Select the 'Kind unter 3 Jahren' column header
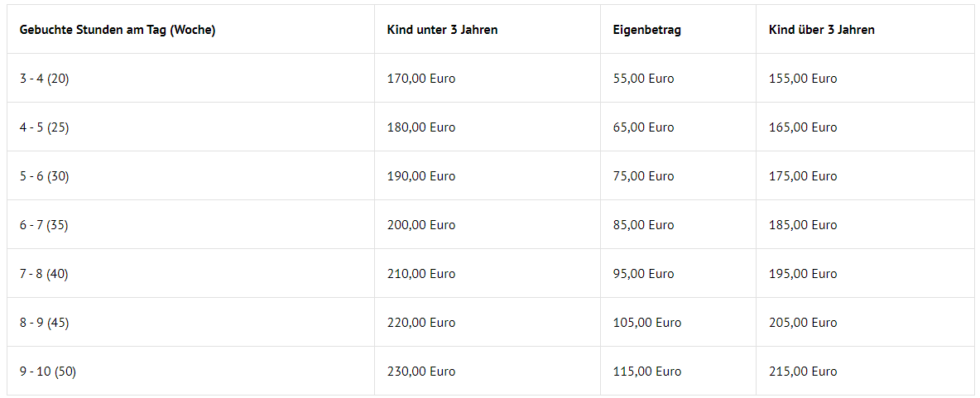 pyautogui.click(x=443, y=30)
